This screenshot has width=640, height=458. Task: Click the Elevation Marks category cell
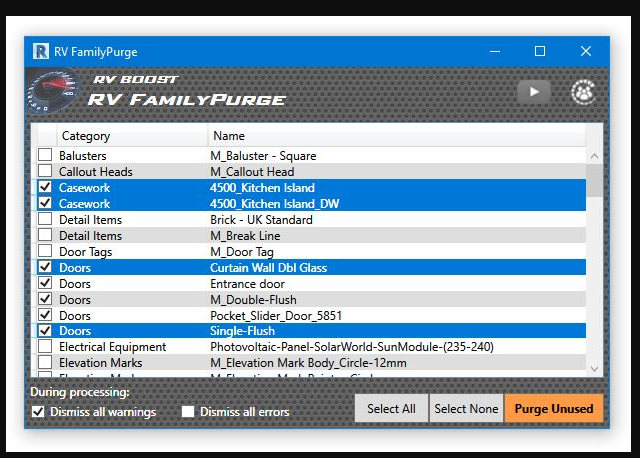point(101,362)
